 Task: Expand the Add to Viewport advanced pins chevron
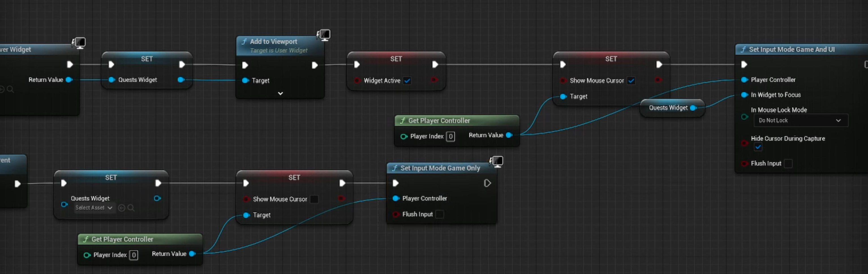[280, 93]
